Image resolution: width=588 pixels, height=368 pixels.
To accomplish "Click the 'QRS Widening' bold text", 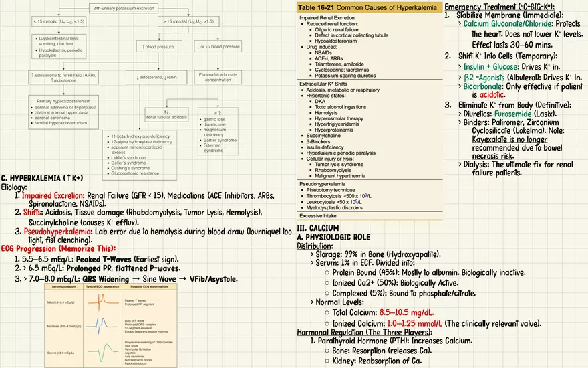I will (106, 280).
